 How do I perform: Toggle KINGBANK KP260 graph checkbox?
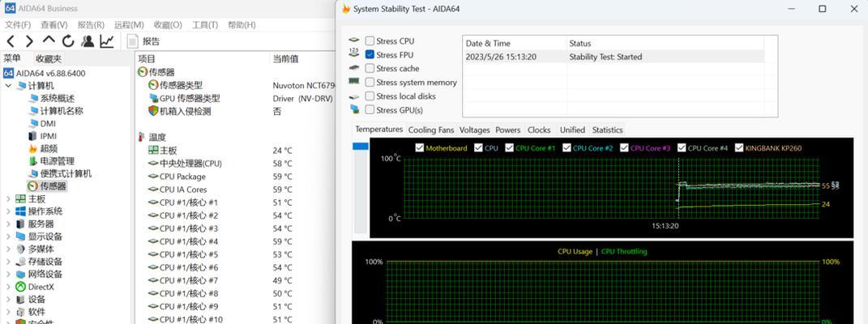click(x=739, y=147)
